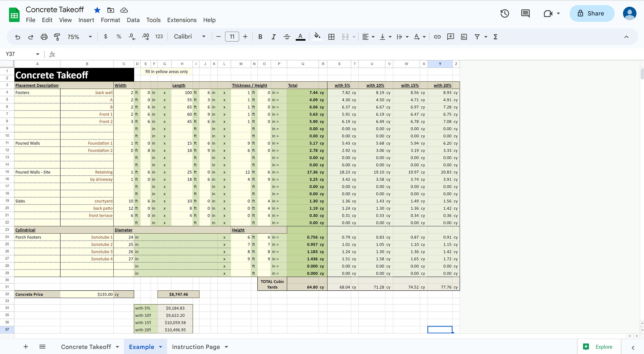644x354 pixels.
Task: Toggle strikethrough formatting
Action: 287,37
